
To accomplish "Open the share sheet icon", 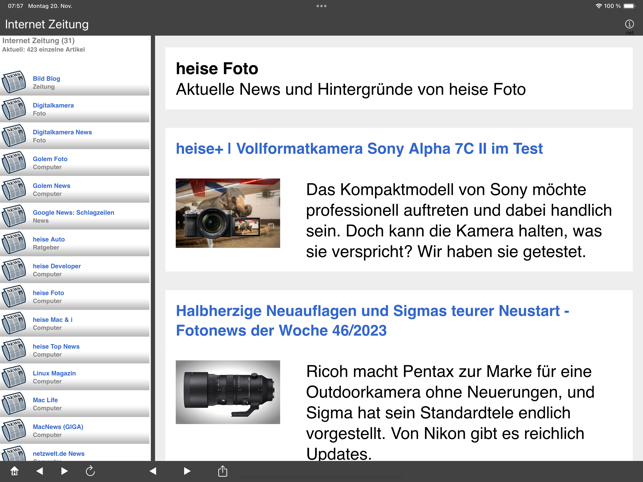I will click(x=223, y=471).
